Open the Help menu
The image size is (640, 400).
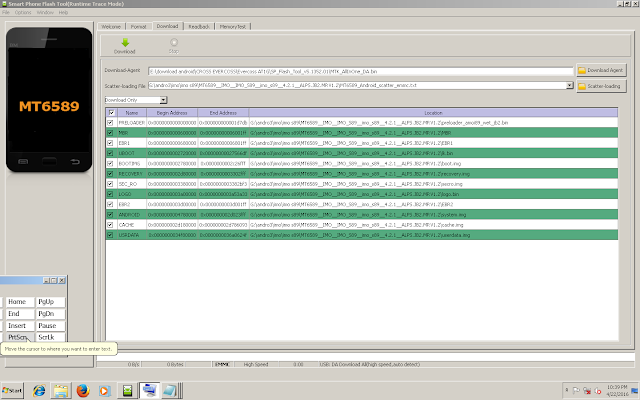coord(63,13)
